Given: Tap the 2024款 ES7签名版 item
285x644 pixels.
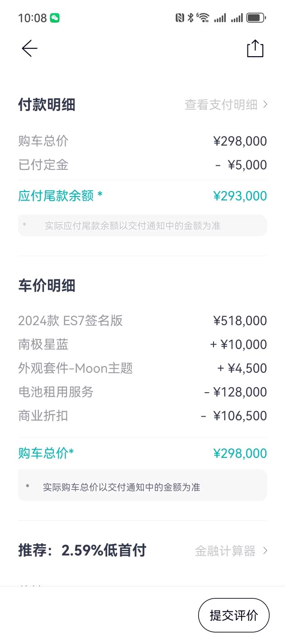Looking at the screenshot, I should point(71,321).
